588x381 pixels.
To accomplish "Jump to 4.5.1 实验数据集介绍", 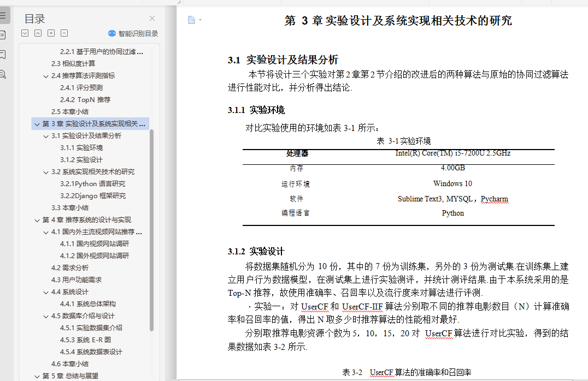I will tap(91, 328).
